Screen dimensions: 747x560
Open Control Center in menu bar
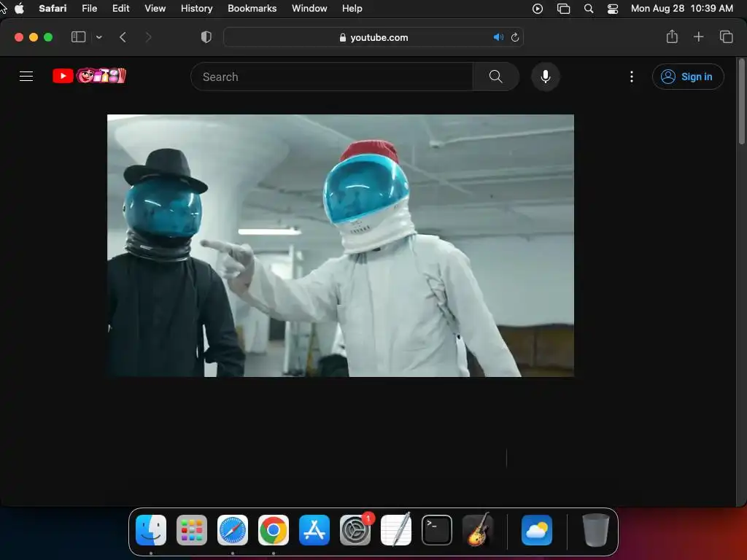(x=613, y=9)
